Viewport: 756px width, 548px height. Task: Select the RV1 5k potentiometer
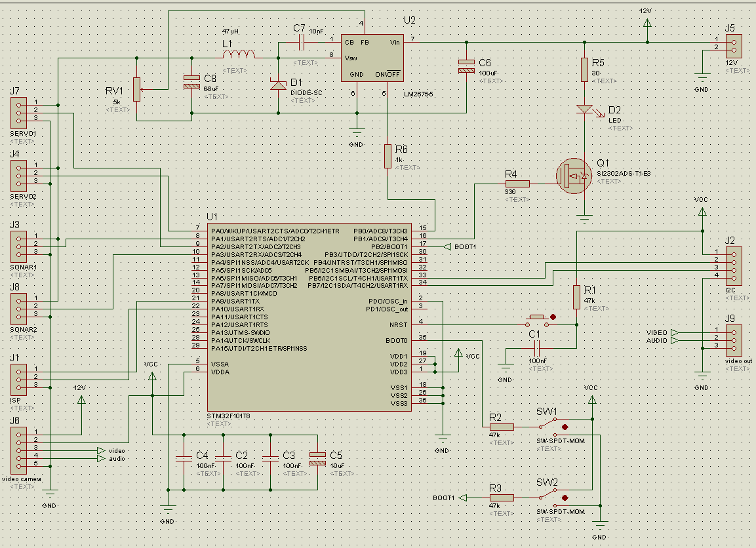(x=136, y=89)
